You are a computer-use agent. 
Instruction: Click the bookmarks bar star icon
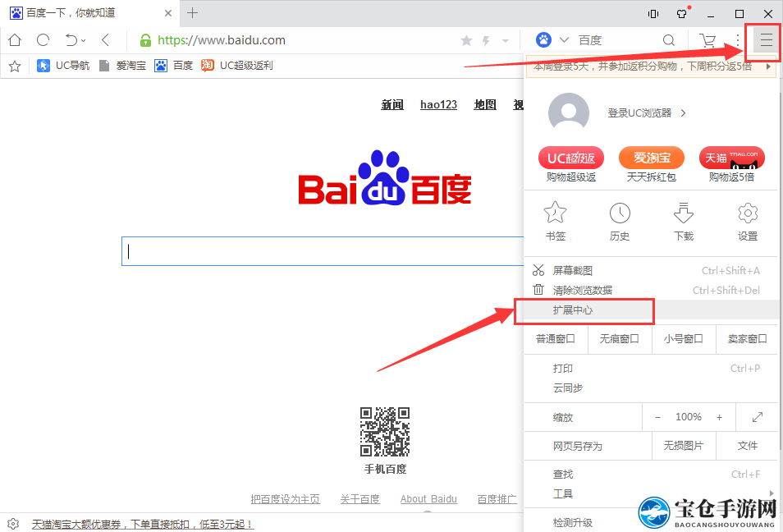[x=15, y=66]
